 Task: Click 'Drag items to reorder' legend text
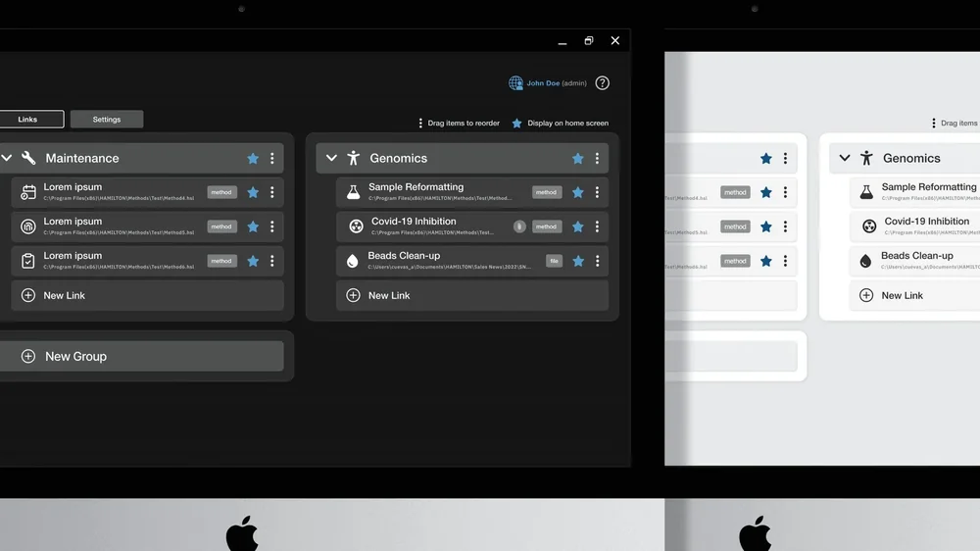464,124
